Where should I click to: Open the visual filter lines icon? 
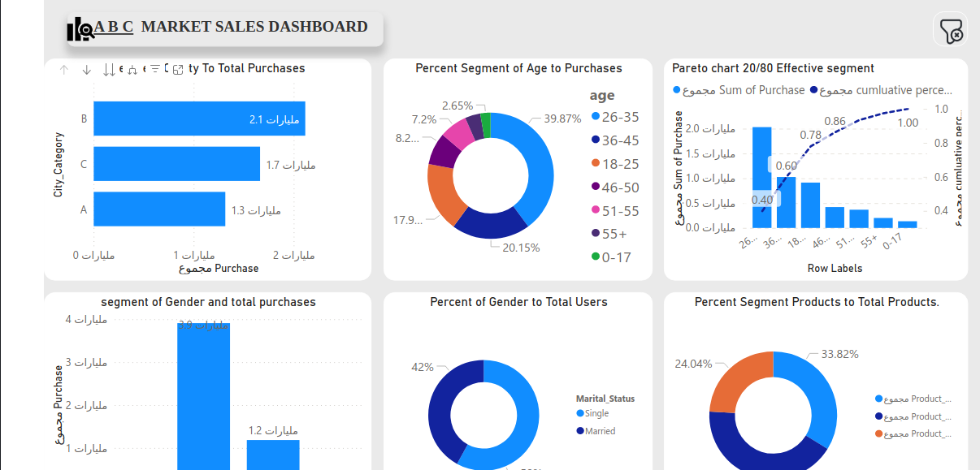[x=155, y=70]
